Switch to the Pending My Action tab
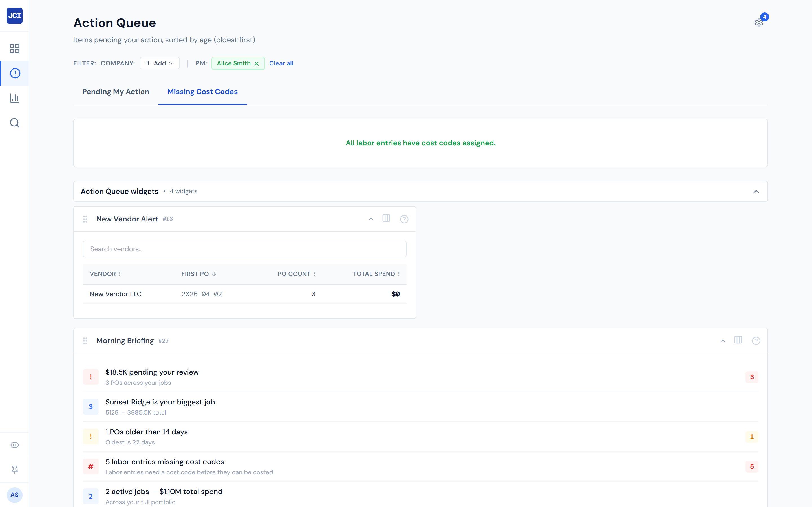 116,92
